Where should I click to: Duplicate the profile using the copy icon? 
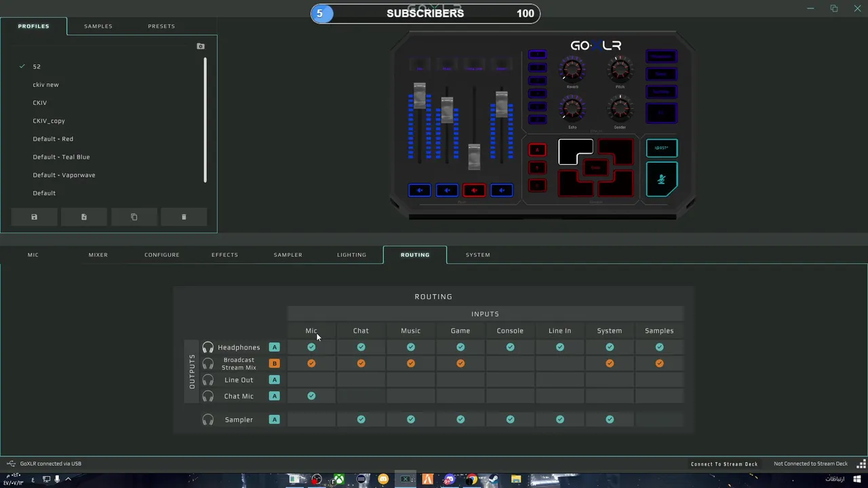[x=134, y=217]
